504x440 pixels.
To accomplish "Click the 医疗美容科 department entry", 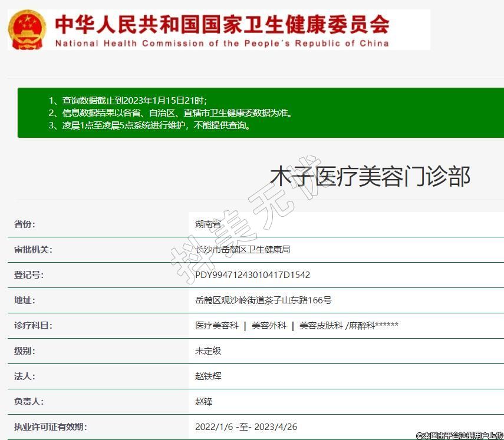I will (x=217, y=326).
